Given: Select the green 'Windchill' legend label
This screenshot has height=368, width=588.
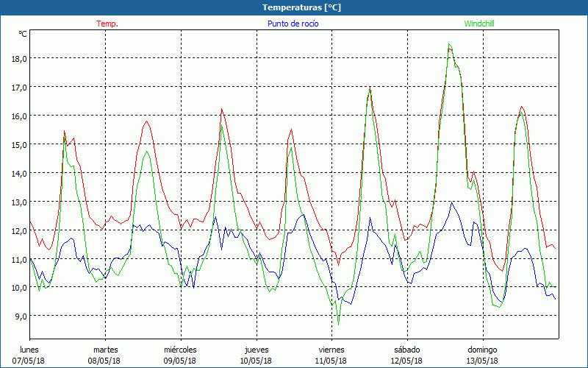Looking at the screenshot, I should 479,24.
